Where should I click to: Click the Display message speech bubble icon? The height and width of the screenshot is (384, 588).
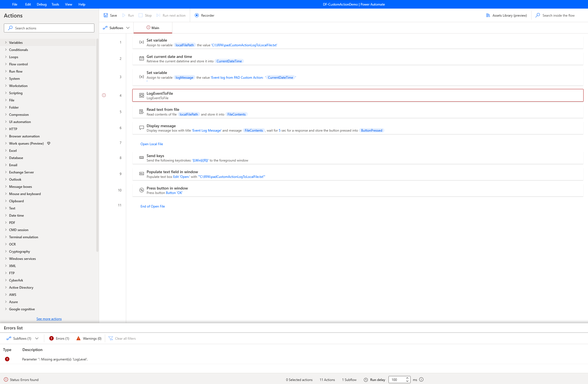tap(141, 128)
